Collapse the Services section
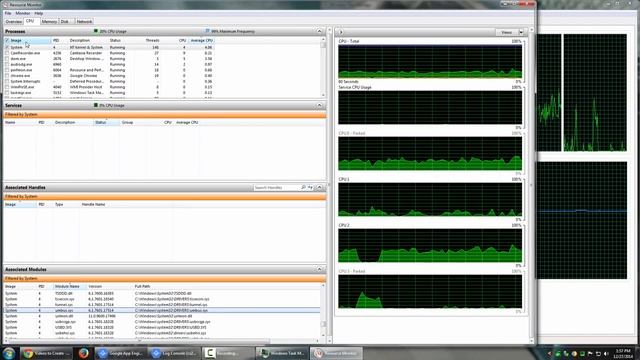 click(319, 105)
